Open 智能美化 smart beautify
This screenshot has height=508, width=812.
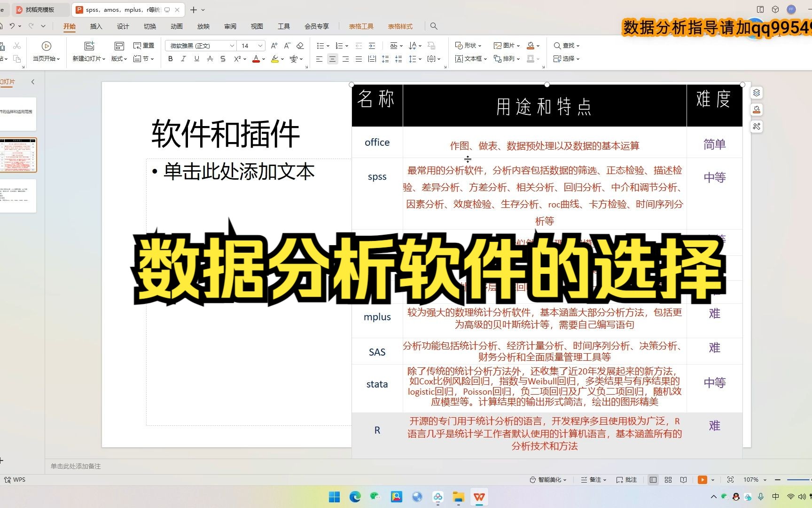[548, 480]
